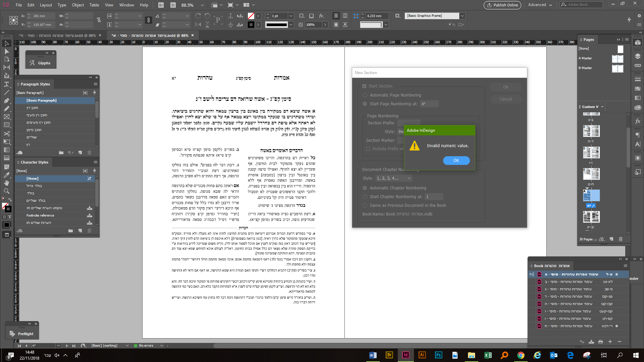Select the Zoom tool in toolbox
The width and height of the screenshot is (644, 362).
(x=6, y=191)
